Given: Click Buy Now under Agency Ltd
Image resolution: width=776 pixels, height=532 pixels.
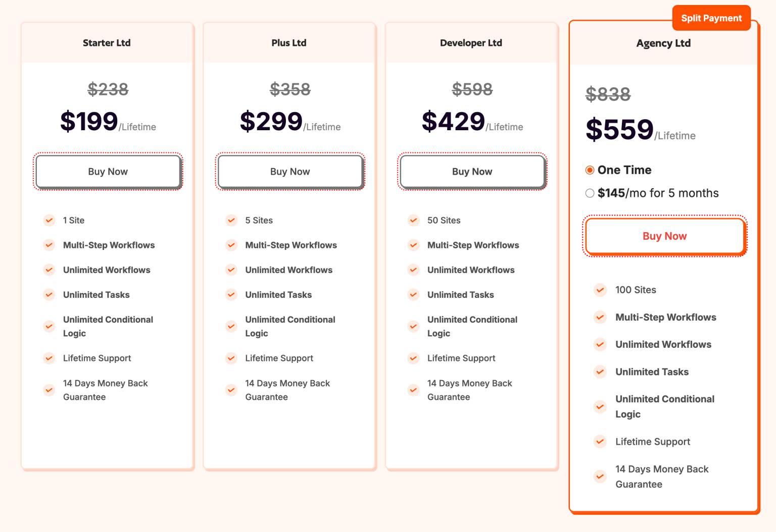Looking at the screenshot, I should click(x=664, y=236).
